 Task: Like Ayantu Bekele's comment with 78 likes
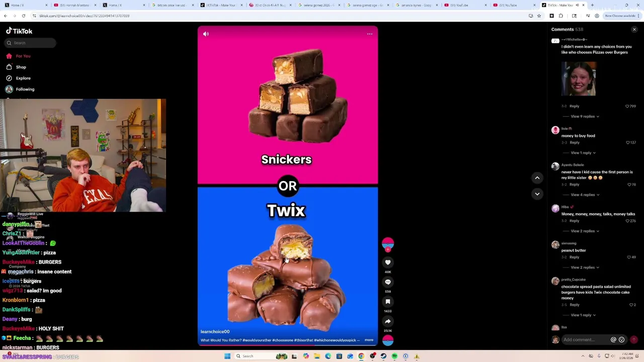(628, 185)
